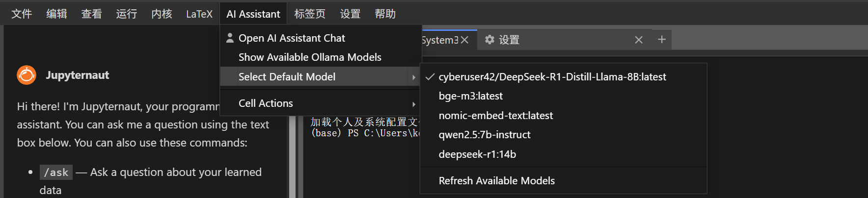Click the gear icon on 设置 tab
868x198 pixels.
pyautogui.click(x=489, y=40)
